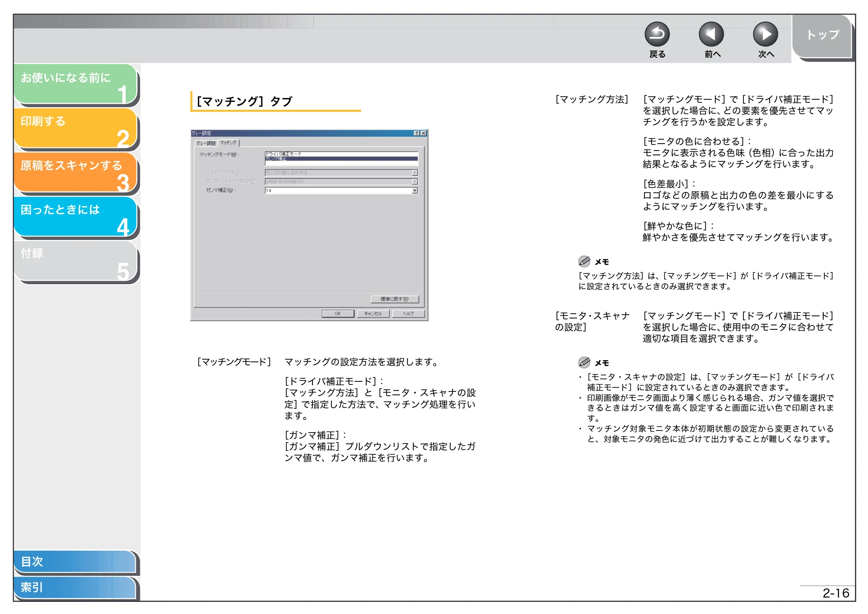Click the [モニタの色に合わせる] heading text

pyautogui.click(x=696, y=141)
